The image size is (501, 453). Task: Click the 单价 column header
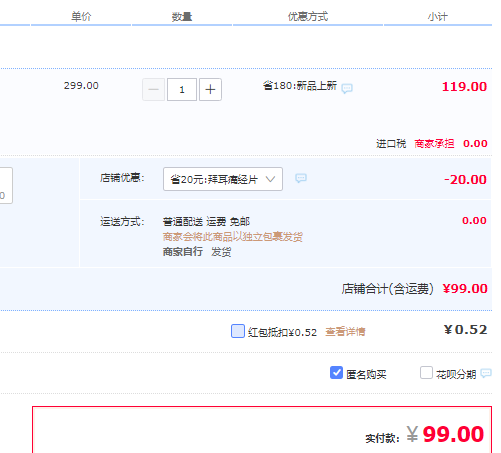coord(81,16)
